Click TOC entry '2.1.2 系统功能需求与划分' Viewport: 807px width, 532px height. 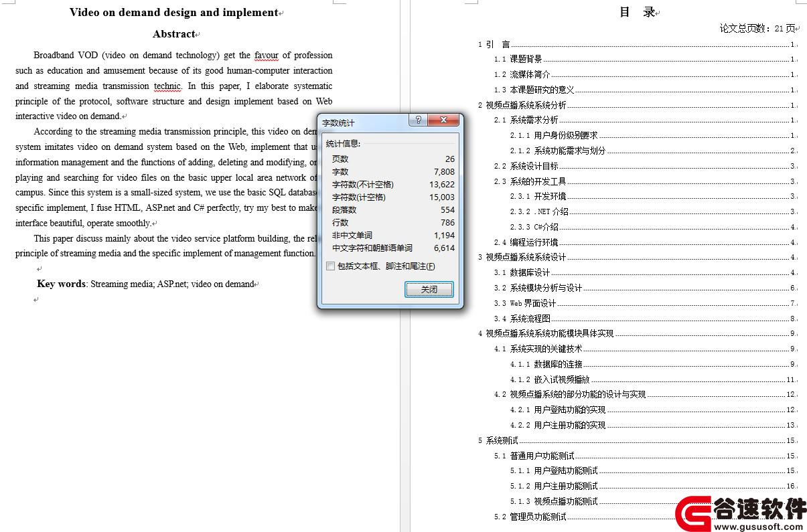(653, 151)
